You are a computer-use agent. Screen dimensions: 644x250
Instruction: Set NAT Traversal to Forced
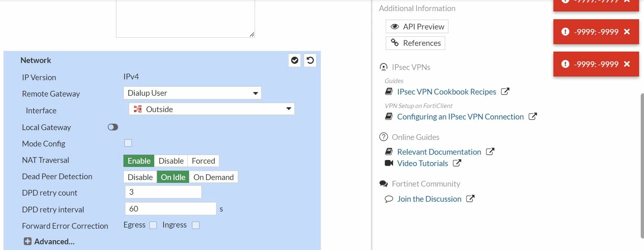pos(203,161)
